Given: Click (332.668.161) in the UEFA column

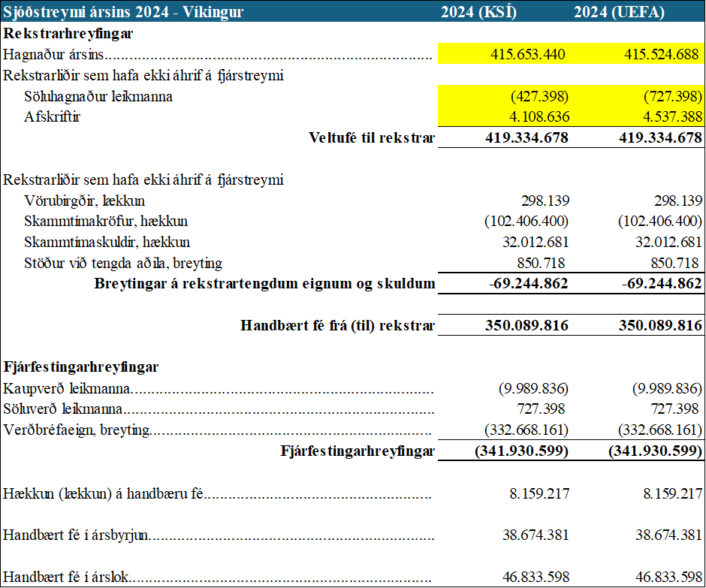Looking at the screenshot, I should (660, 430).
